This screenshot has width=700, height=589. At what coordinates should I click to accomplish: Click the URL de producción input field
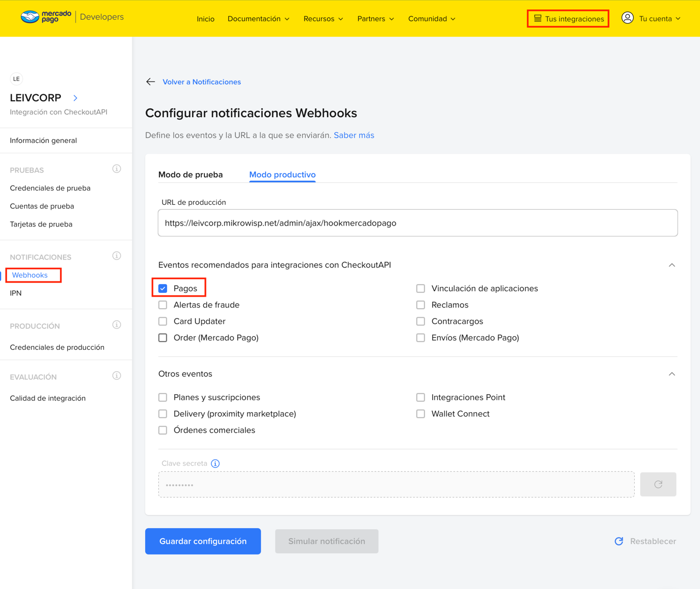tap(417, 223)
